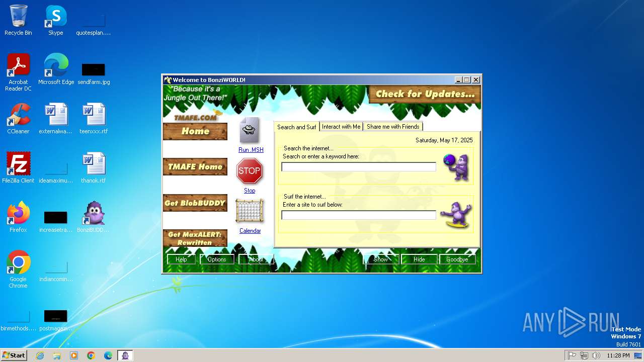Open File Explorer taskbar icon
644x362 pixels.
pos(57,355)
